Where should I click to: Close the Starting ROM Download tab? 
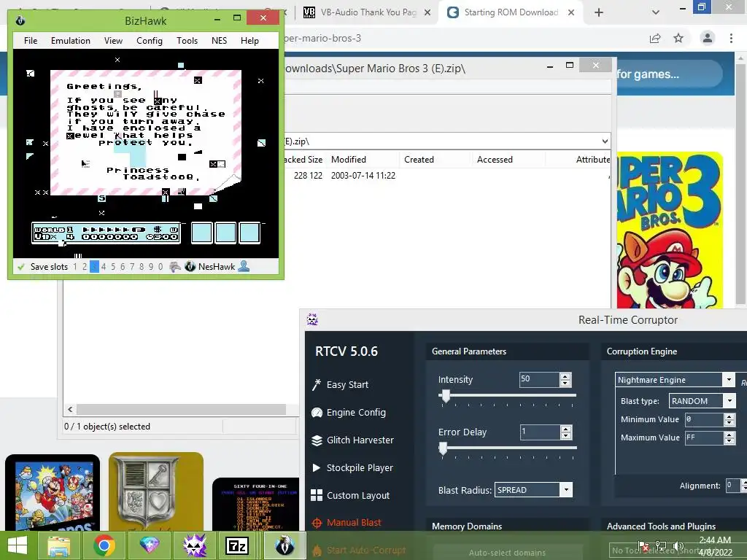[570, 13]
